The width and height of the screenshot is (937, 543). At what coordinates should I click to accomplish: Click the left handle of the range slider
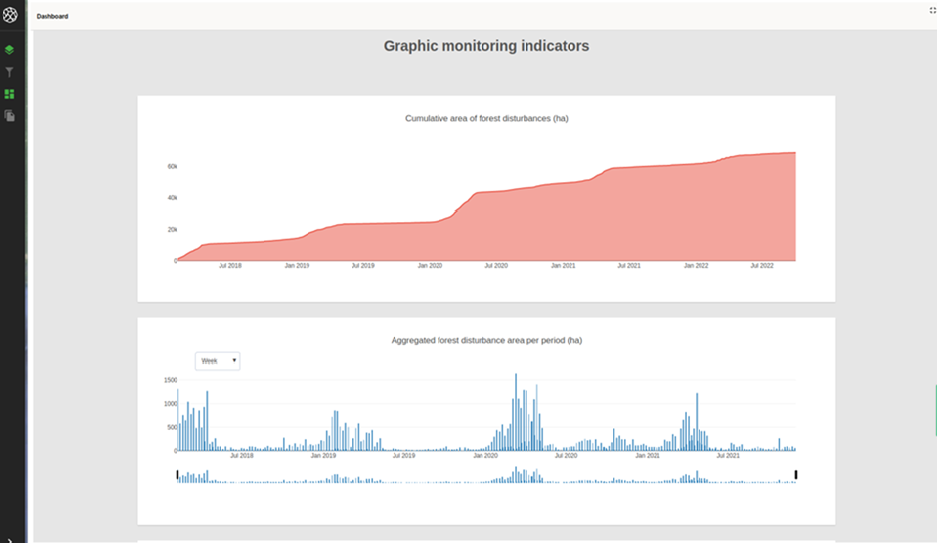pos(178,474)
